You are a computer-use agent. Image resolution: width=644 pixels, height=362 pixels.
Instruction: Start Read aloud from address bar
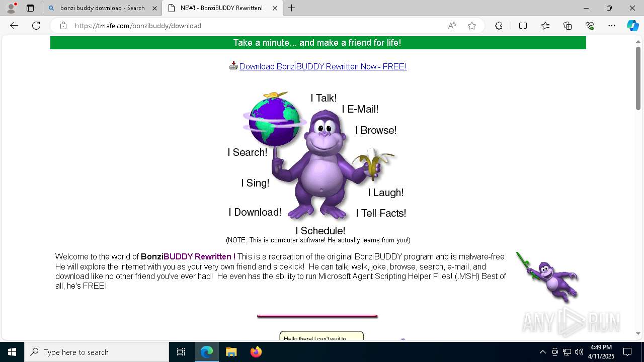[x=452, y=26]
